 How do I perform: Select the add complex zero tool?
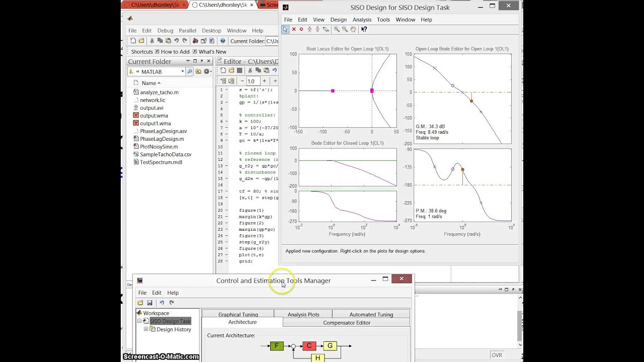(x=317, y=29)
